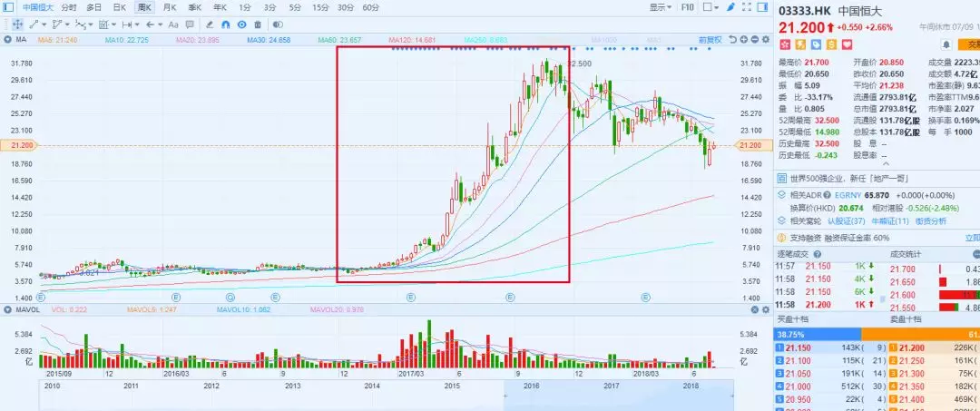This screenshot has height=411, width=980.
Task: Click the yellow dollar sign icon
Action: click(x=831, y=44)
